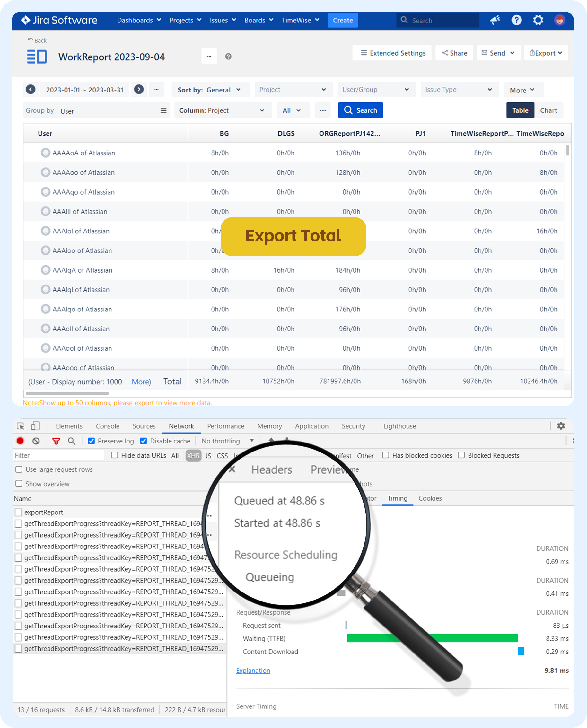Viewport: 587px width, 728px height.
Task: Open the ellipsis options after date range
Action: coord(156,90)
